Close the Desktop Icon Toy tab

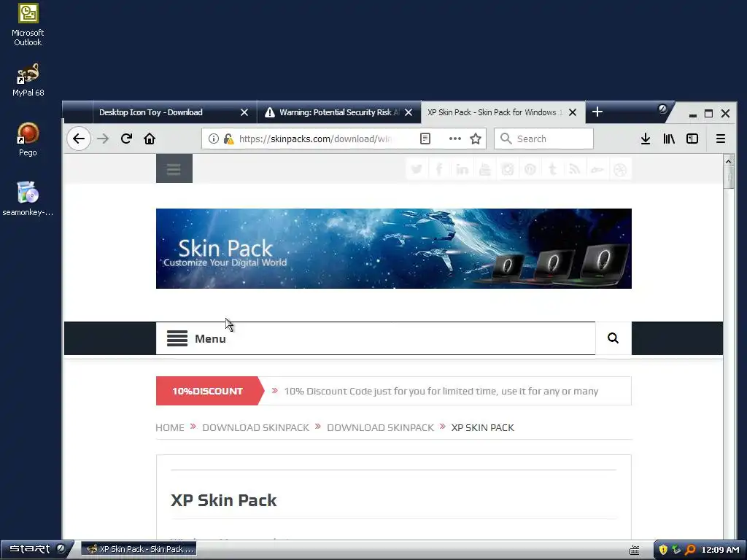click(x=244, y=112)
